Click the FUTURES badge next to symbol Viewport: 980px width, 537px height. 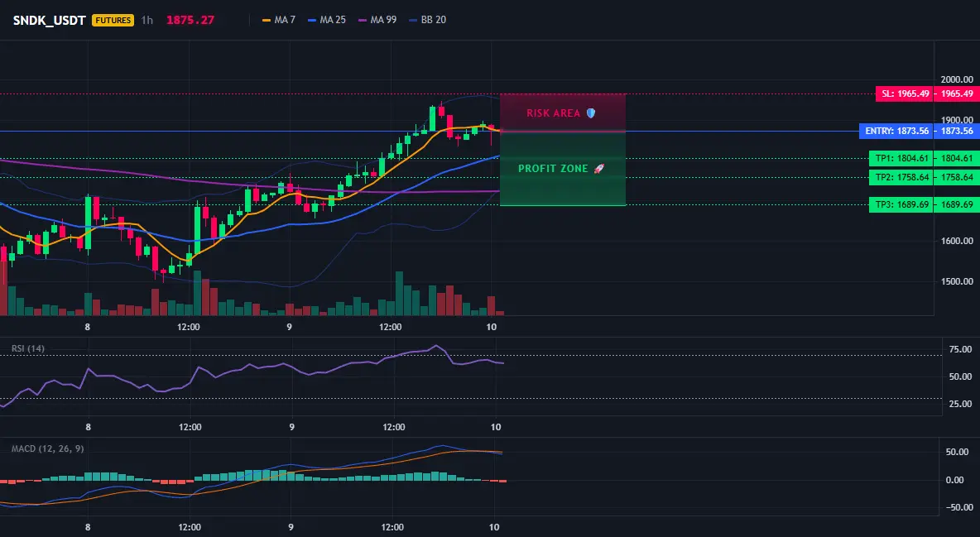[x=113, y=20]
